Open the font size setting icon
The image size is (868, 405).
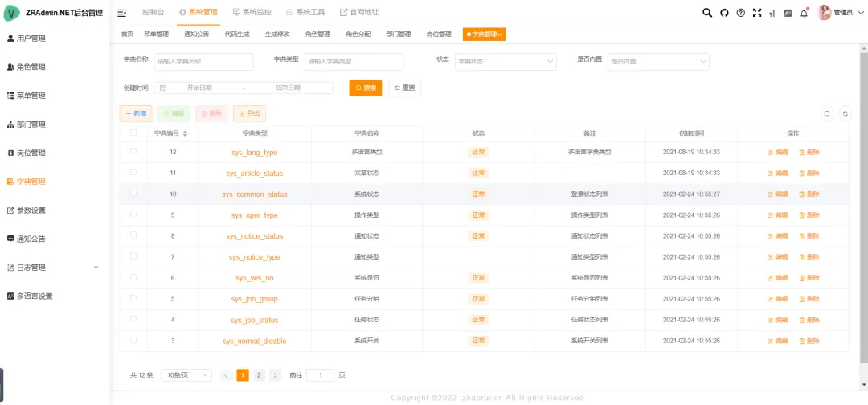[x=773, y=13]
